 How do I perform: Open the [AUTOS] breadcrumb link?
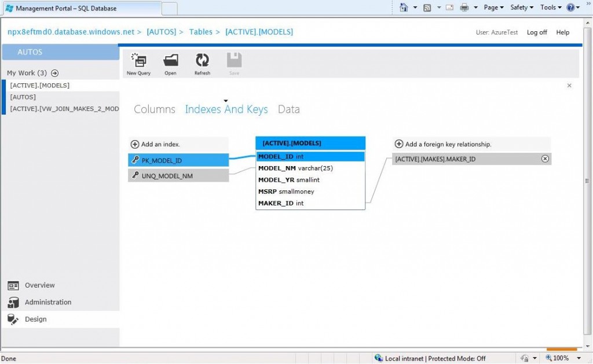pos(162,32)
